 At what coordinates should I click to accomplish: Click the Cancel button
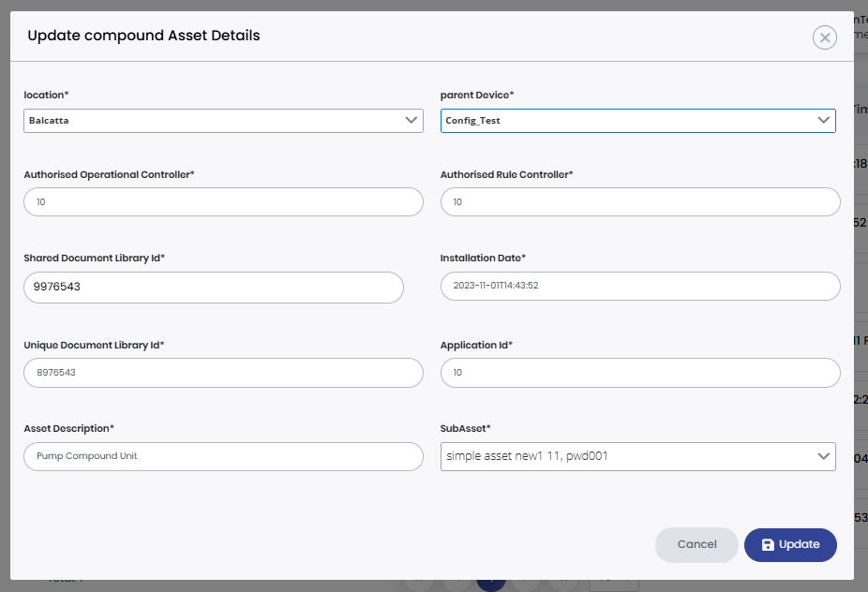(696, 544)
